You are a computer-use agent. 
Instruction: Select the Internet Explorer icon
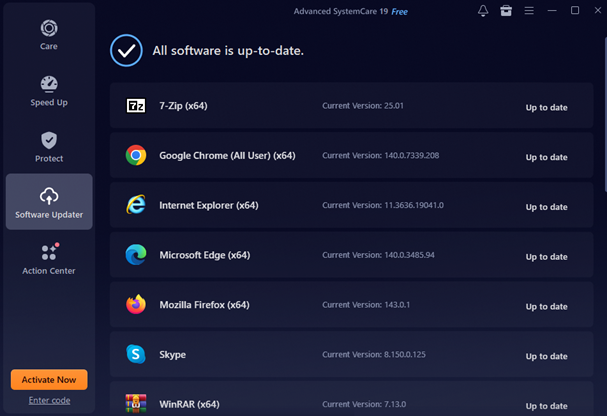136,205
